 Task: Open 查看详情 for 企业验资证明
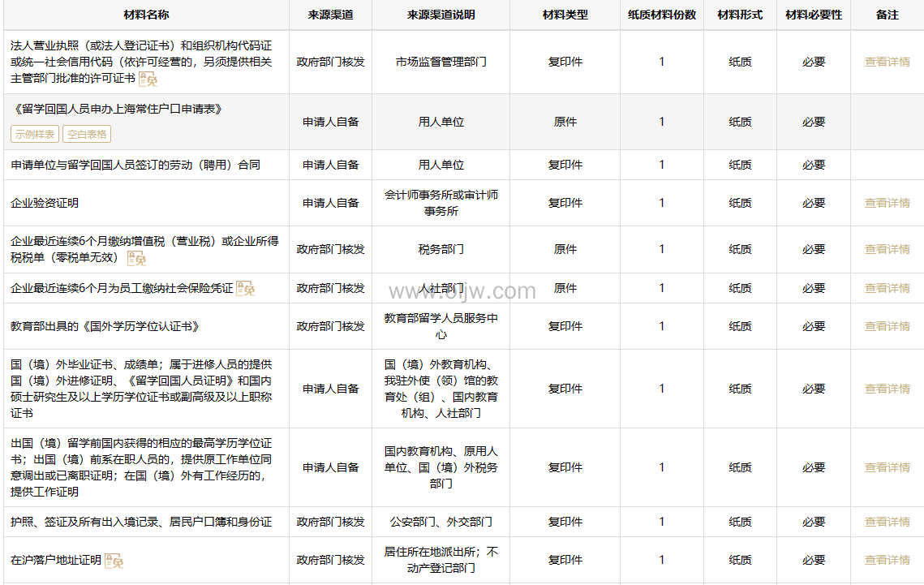(887, 203)
